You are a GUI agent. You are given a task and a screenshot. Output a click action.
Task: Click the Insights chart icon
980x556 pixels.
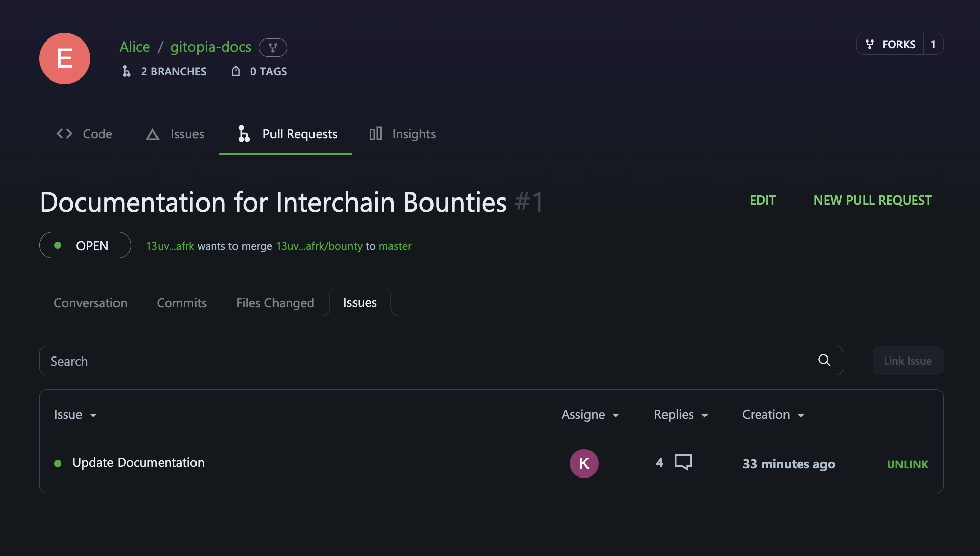pos(375,134)
